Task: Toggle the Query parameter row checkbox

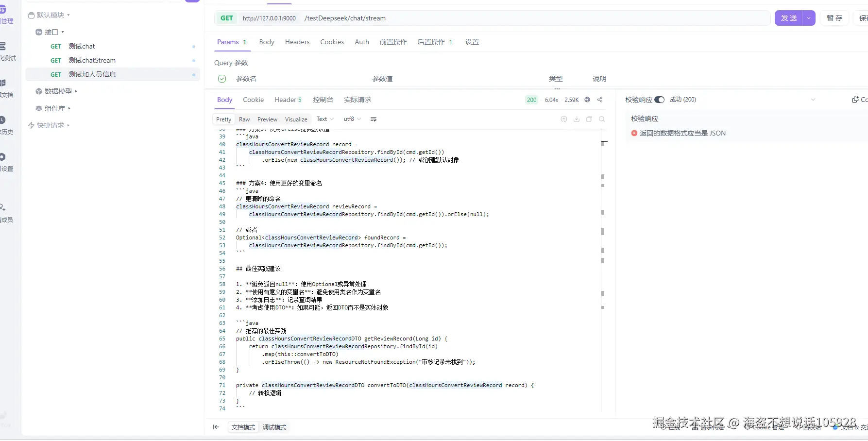Action: [222, 79]
